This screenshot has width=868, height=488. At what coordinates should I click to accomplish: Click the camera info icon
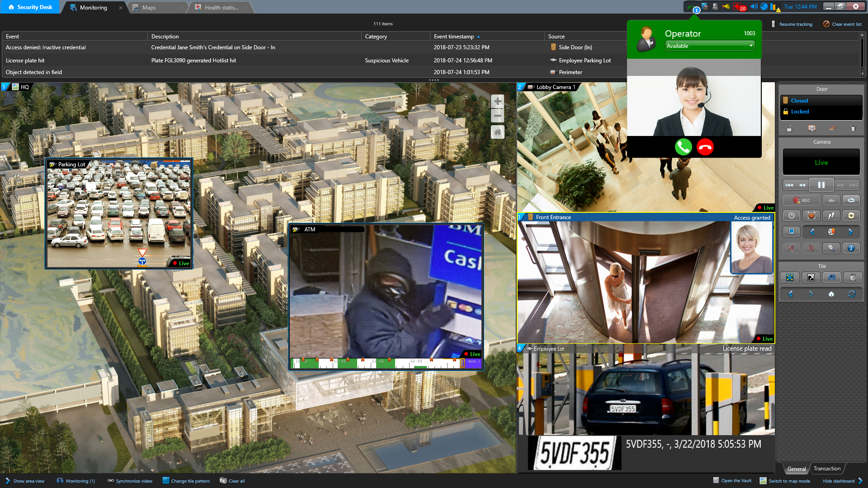[x=852, y=248]
